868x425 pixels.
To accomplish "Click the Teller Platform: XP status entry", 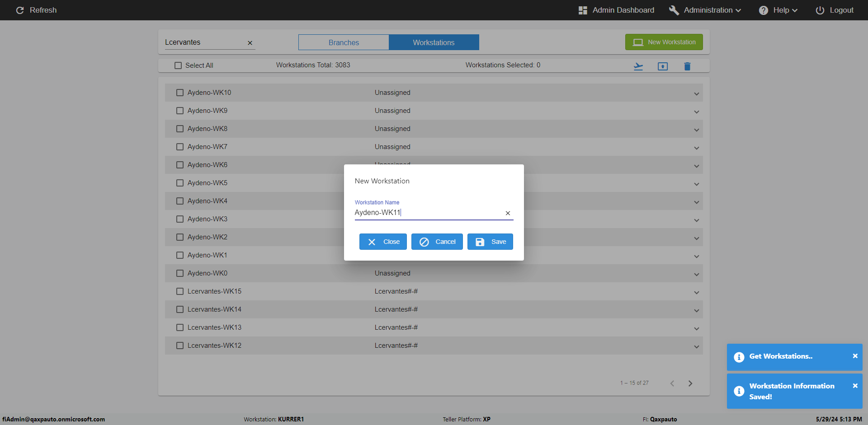I will click(x=467, y=419).
